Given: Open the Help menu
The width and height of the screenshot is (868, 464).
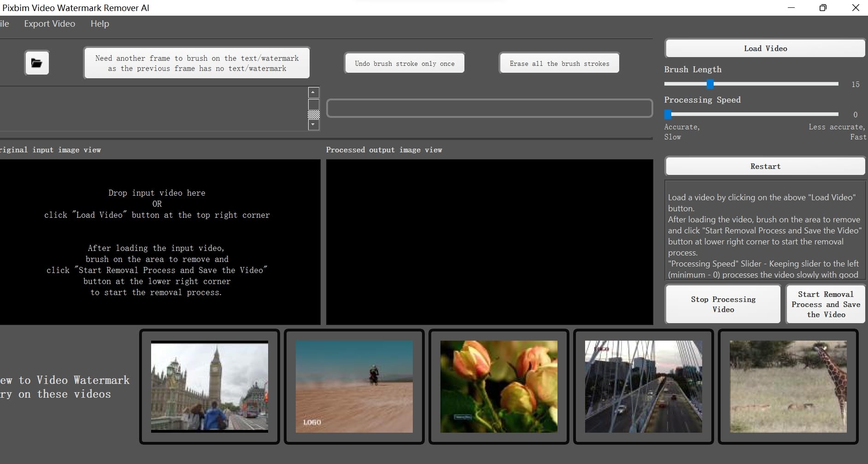Looking at the screenshot, I should 100,23.
